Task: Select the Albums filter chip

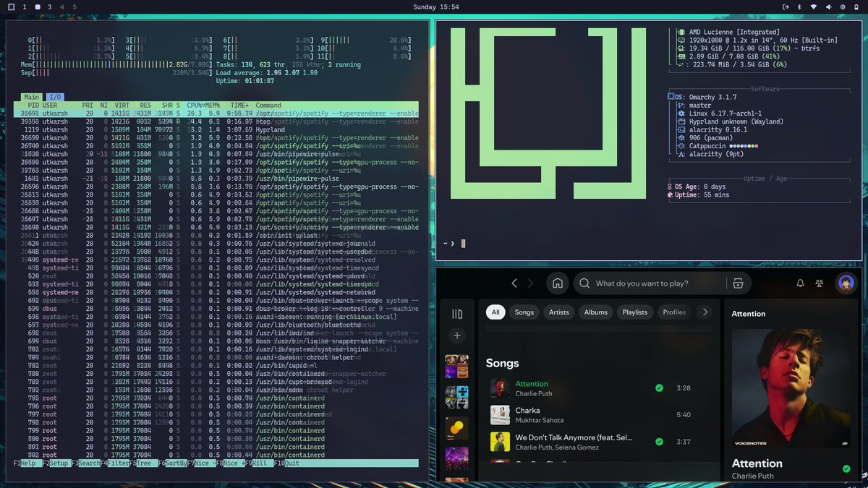Action: (596, 312)
